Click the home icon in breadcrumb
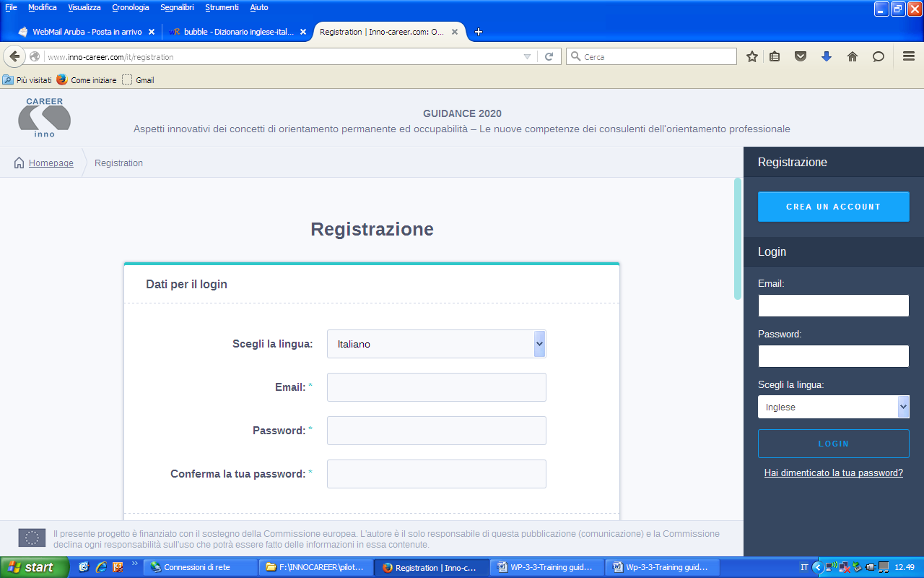Viewport: 924px width, 578px height. point(19,163)
